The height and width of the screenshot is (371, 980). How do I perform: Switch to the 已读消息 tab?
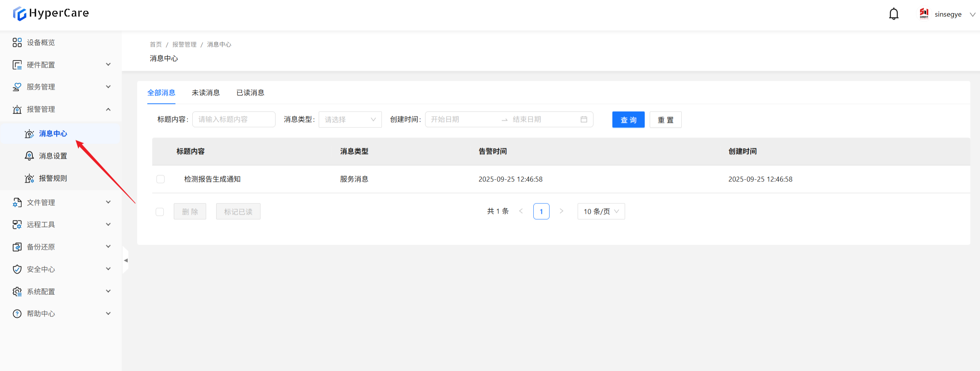[x=250, y=93]
